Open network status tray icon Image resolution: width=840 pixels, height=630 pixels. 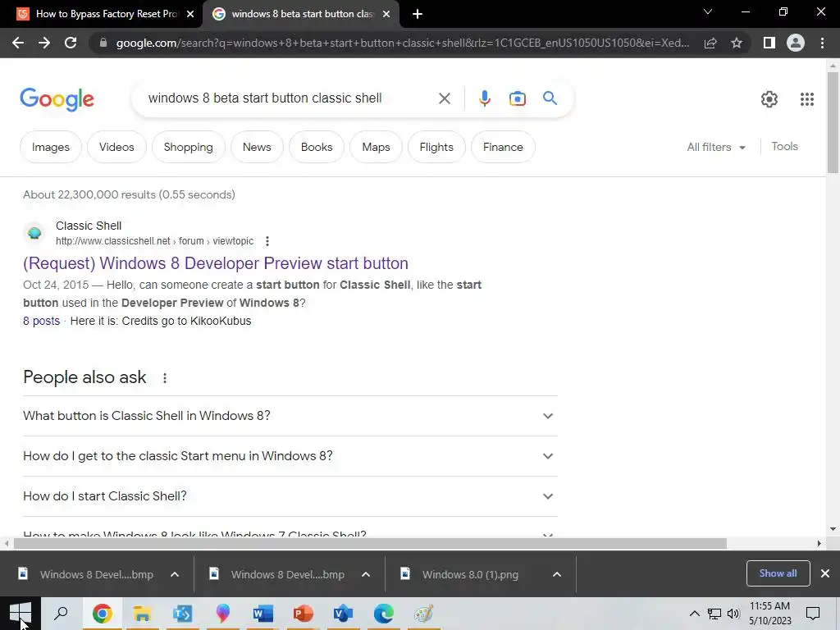(714, 614)
